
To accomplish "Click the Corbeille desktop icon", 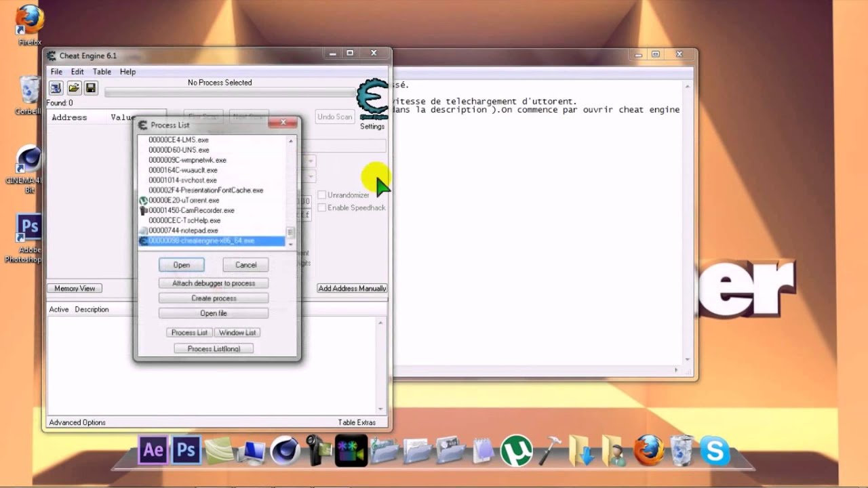I will [29, 95].
